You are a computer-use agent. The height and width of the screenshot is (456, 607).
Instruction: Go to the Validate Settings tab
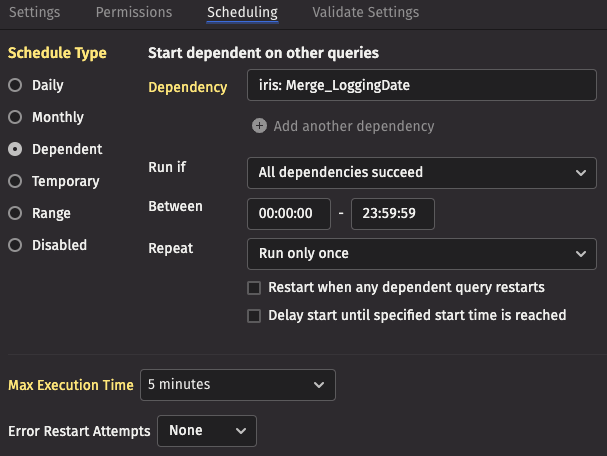(365, 13)
